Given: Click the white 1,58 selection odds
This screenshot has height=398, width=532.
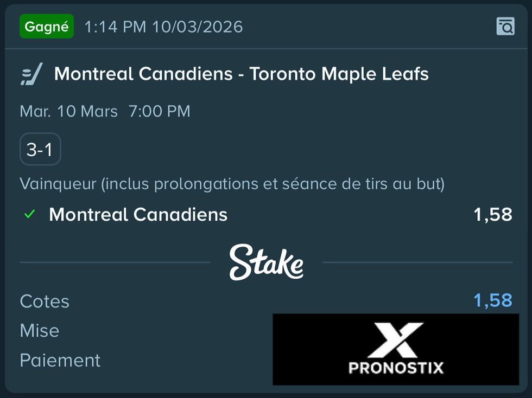Looking at the screenshot, I should [x=492, y=215].
